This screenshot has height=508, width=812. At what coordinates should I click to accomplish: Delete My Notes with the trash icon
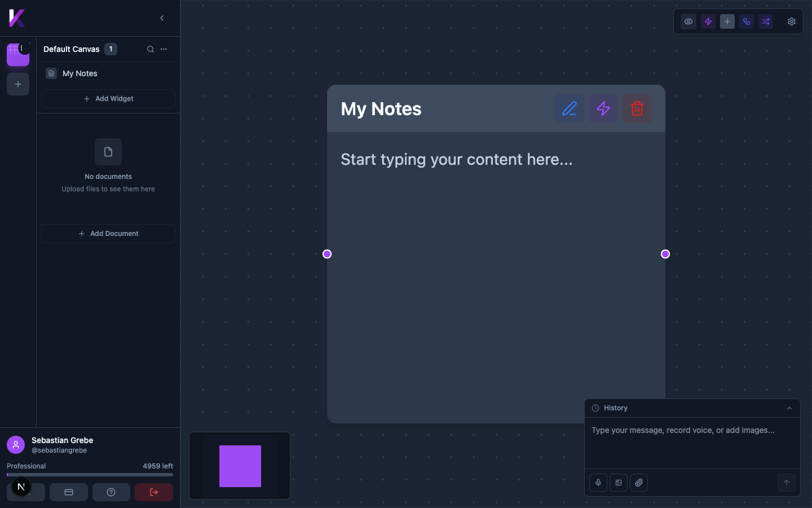(637, 108)
